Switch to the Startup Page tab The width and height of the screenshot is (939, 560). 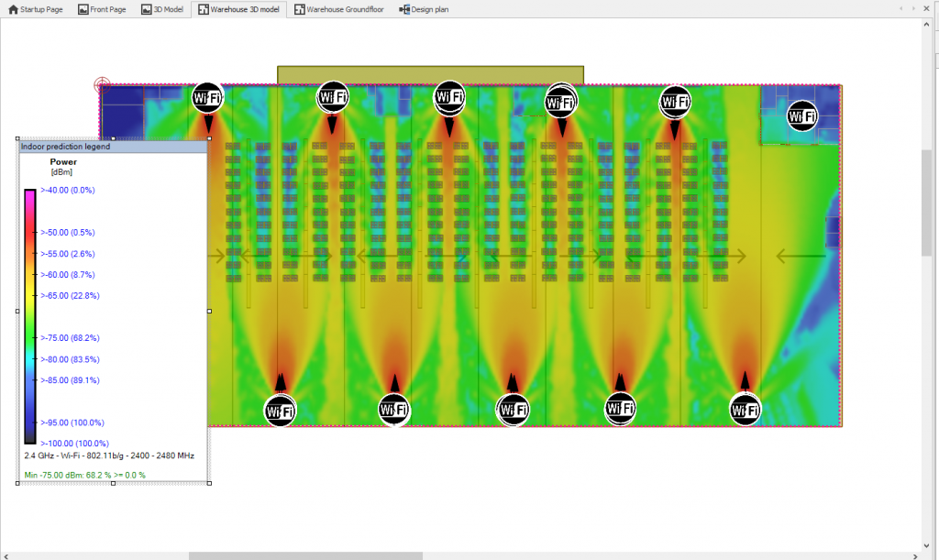point(36,9)
